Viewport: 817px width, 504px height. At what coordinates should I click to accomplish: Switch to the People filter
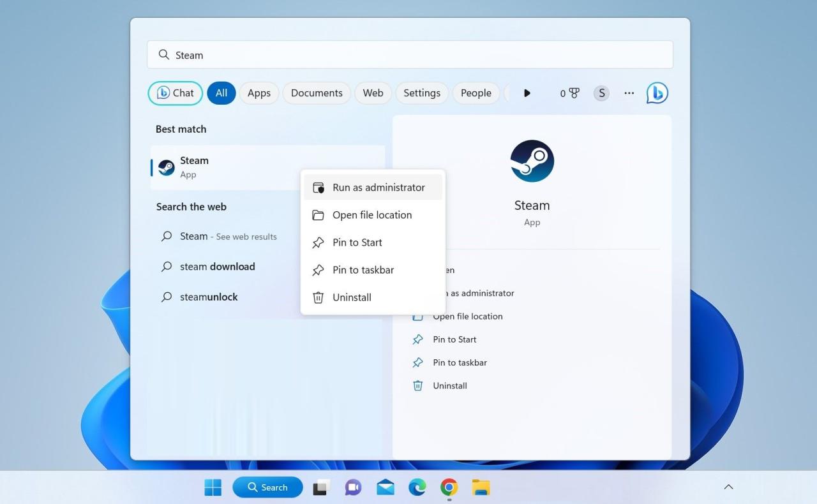476,93
